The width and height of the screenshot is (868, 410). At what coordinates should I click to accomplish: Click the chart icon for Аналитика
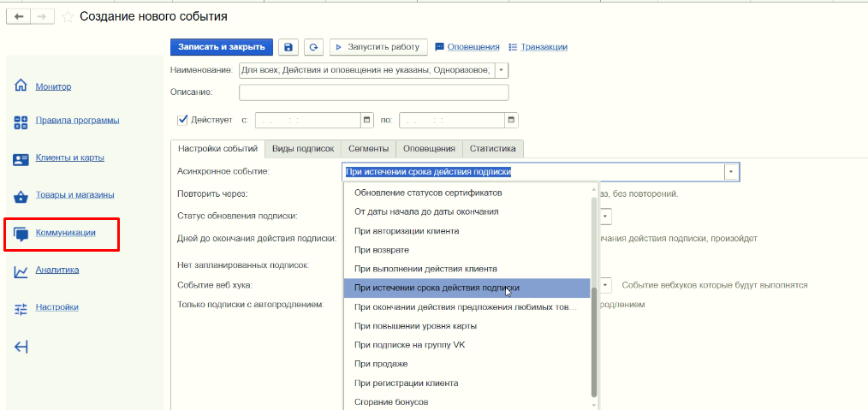(21, 271)
